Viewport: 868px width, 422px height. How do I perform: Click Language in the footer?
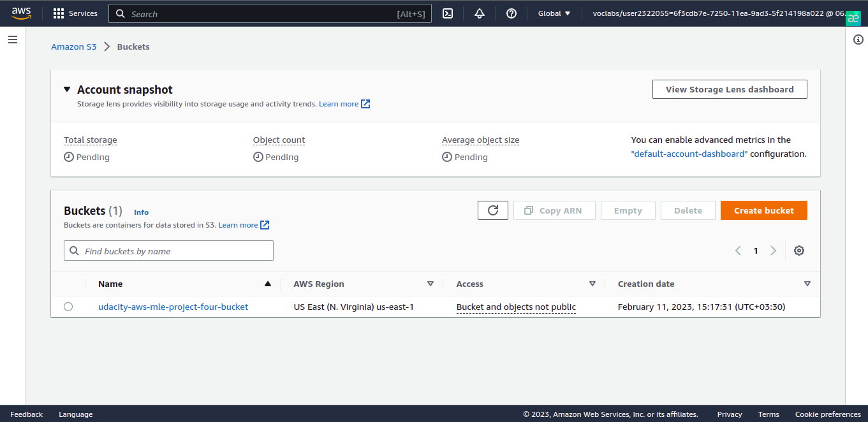(76, 414)
